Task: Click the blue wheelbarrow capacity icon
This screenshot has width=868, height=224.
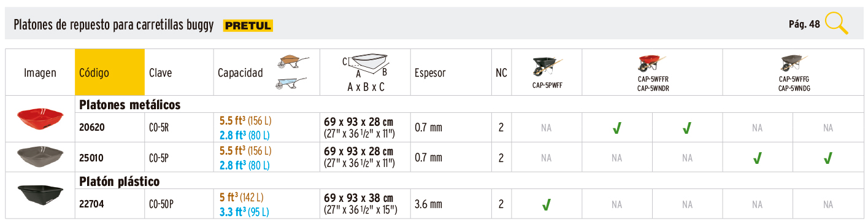Action: [291, 84]
